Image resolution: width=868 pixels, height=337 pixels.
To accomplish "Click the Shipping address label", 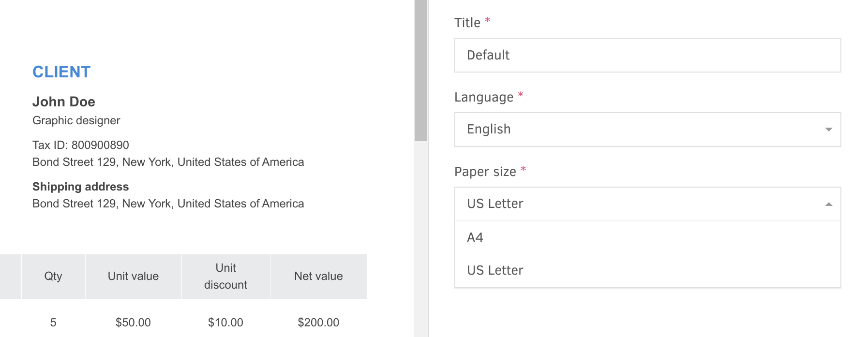I will point(80,187).
